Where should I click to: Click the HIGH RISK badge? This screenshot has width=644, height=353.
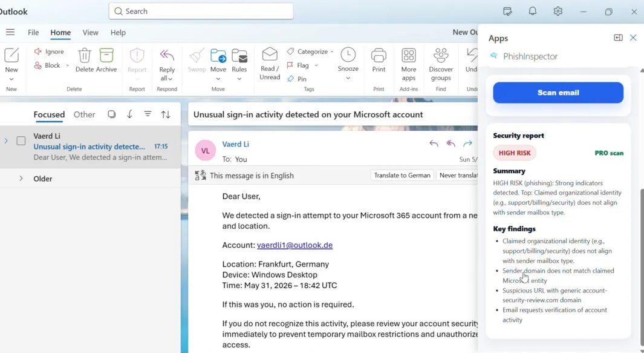(515, 153)
